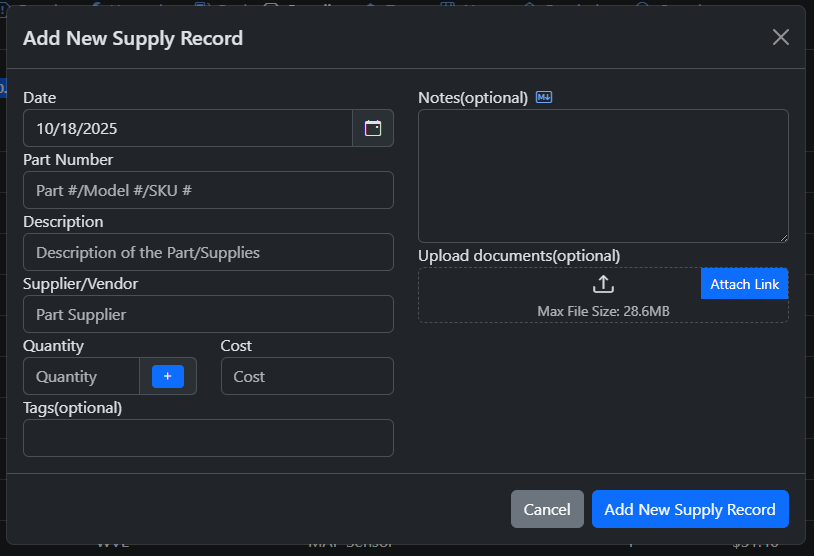Select the Description input field
This screenshot has height=556, width=814.
(208, 252)
